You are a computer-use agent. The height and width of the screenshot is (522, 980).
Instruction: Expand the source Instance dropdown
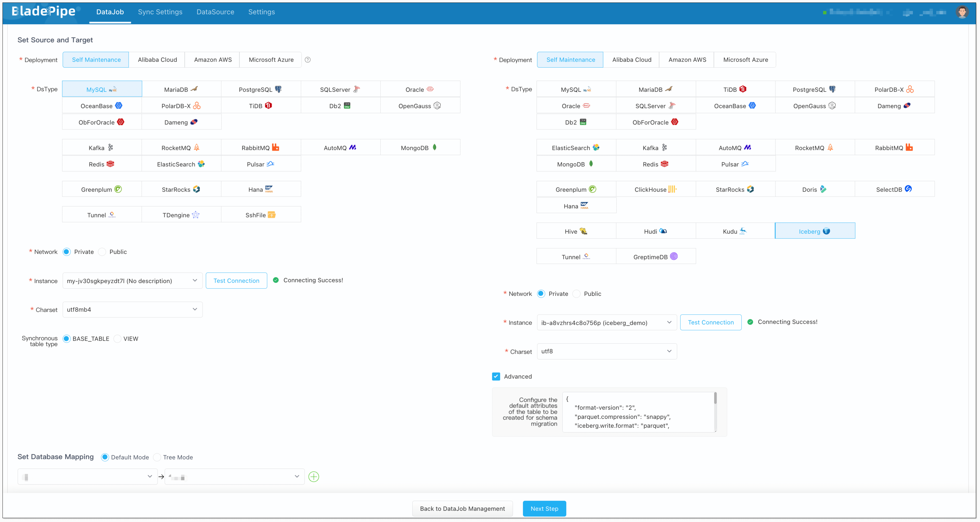pos(132,281)
